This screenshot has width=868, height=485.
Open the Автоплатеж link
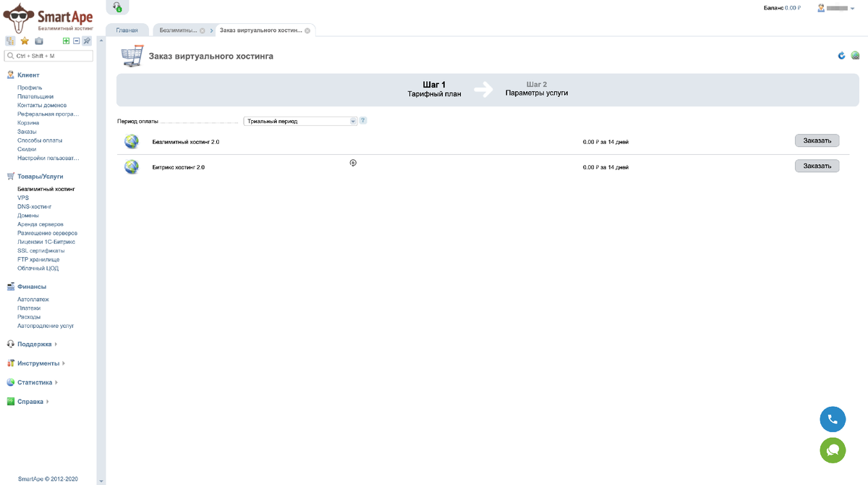tap(33, 299)
